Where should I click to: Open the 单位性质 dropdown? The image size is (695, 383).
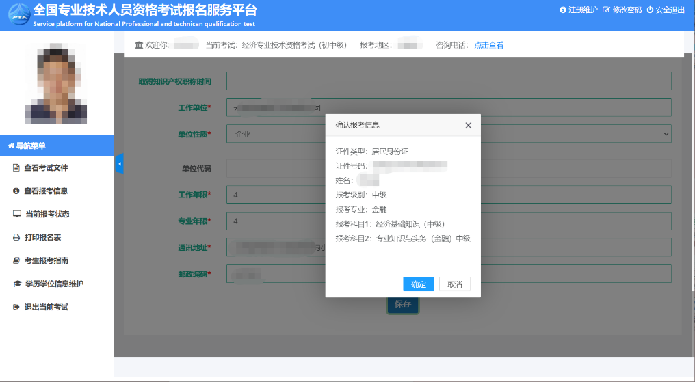(x=449, y=134)
